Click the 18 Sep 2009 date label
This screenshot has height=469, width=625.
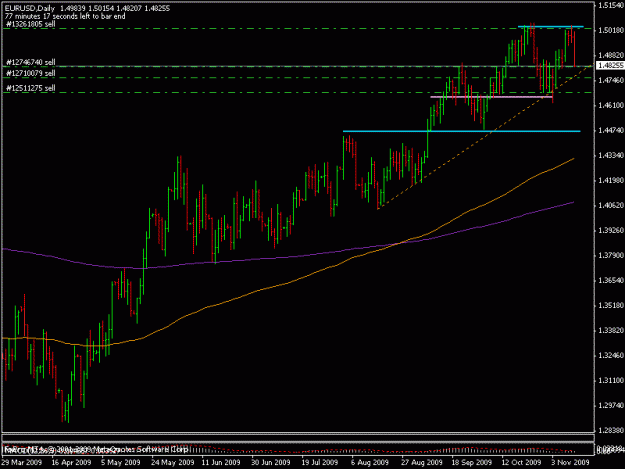[472, 462]
